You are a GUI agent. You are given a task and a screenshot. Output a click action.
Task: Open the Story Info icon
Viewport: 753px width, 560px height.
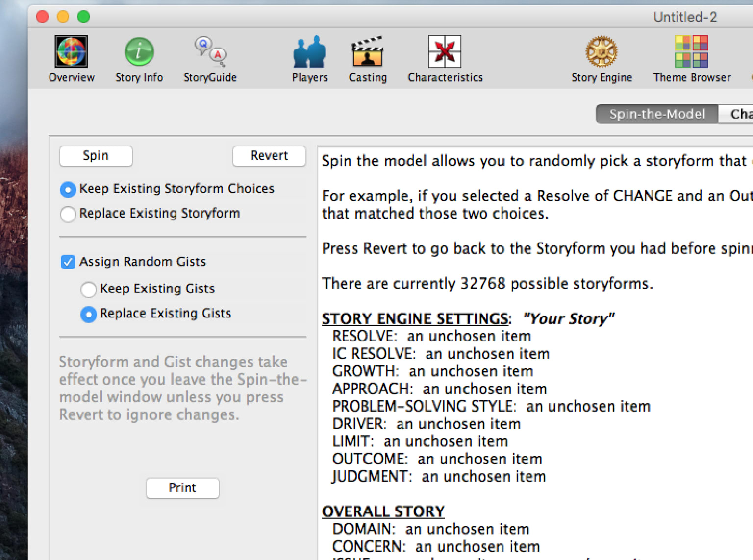pyautogui.click(x=139, y=51)
